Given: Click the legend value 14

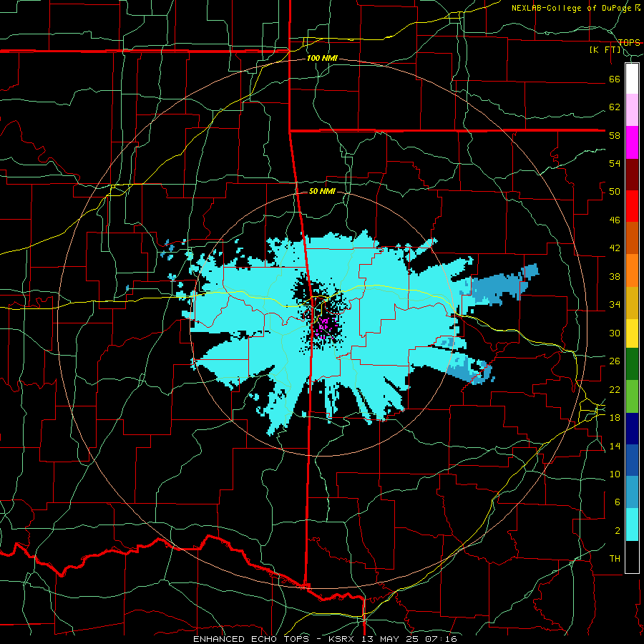Looking at the screenshot, I should click(615, 446).
